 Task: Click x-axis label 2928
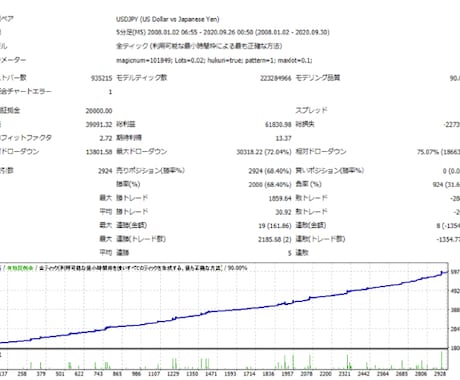pos(440,374)
